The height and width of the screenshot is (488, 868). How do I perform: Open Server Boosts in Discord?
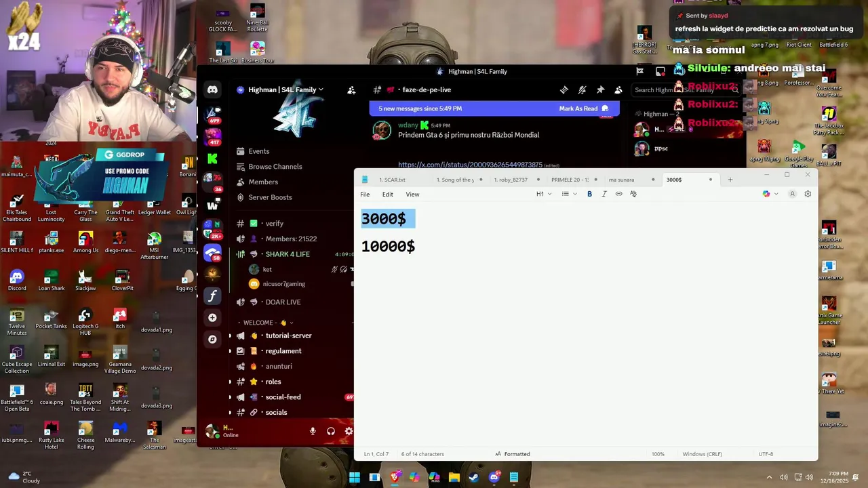pos(264,197)
